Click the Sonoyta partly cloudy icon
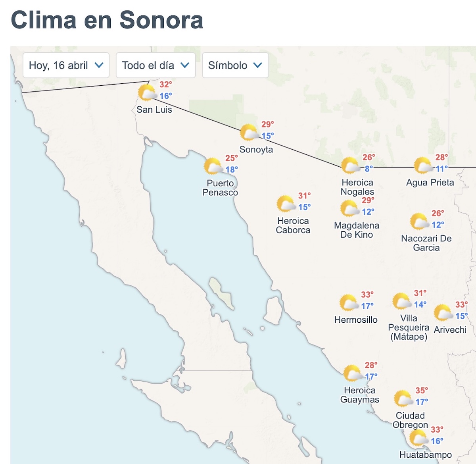 point(248,133)
